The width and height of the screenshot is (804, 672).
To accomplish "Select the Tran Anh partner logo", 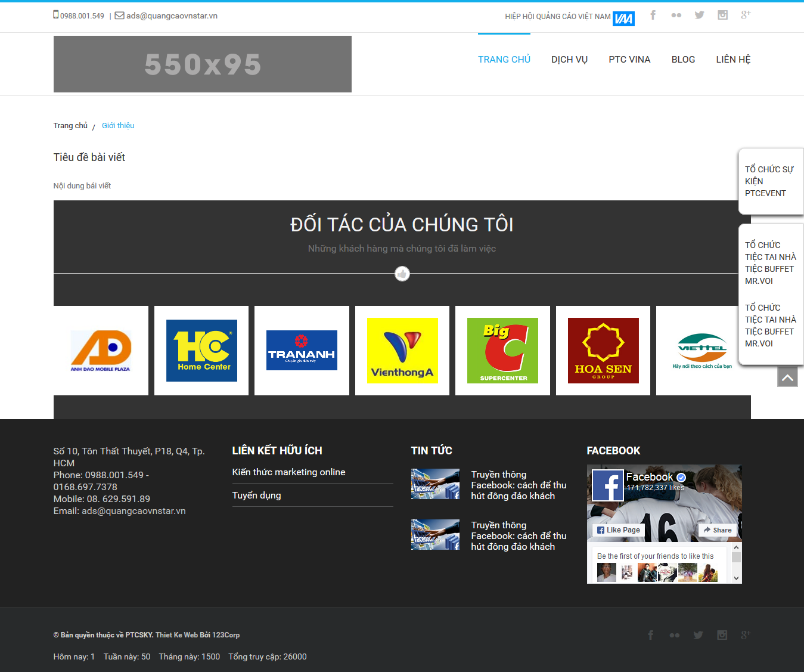I will (x=302, y=351).
